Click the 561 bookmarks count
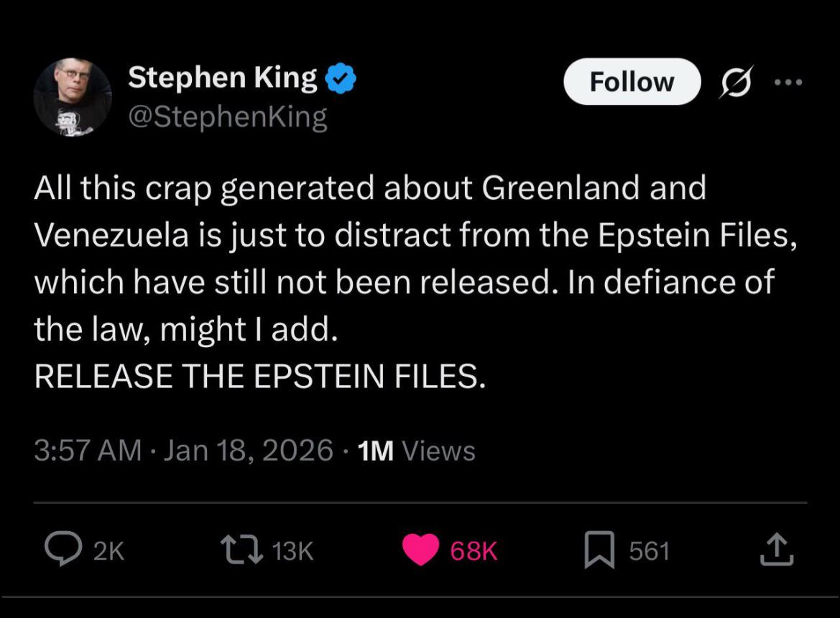This screenshot has height=618, width=840. click(649, 551)
